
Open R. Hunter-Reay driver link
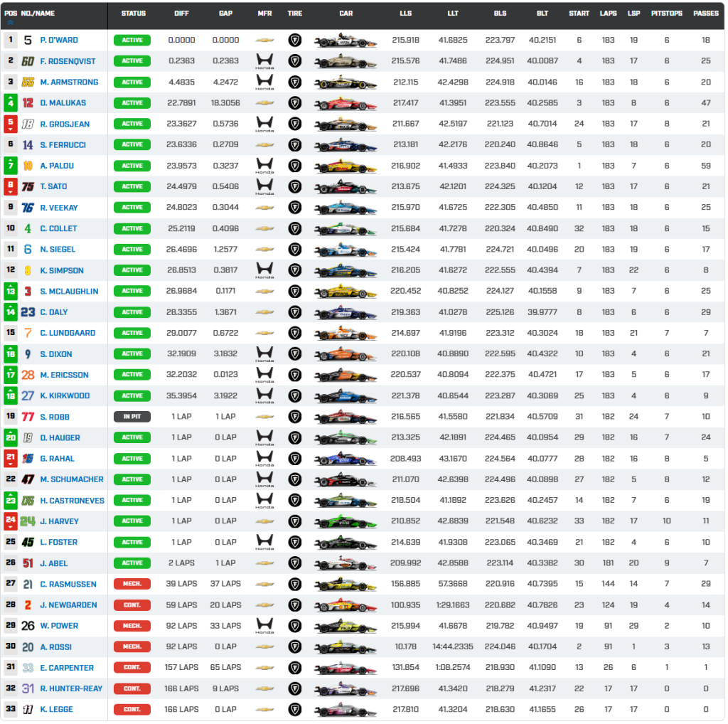tap(71, 688)
